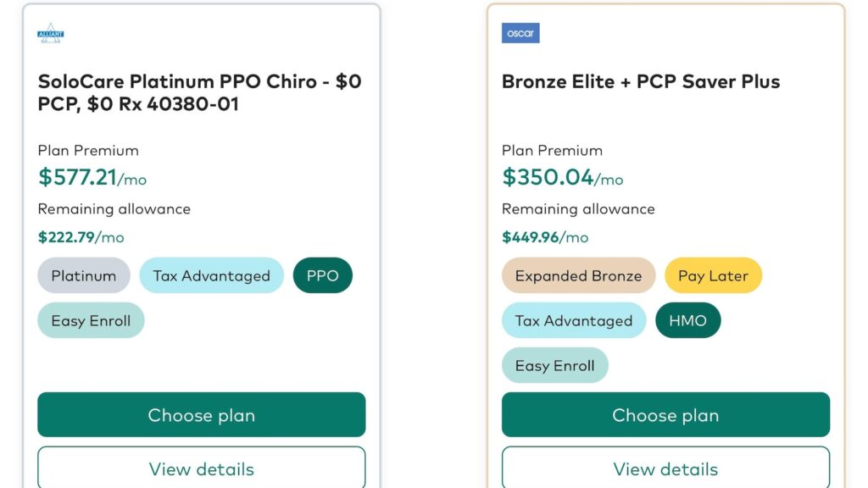
Task: Select Easy Enroll tag on SoloCare card
Action: [91, 320]
